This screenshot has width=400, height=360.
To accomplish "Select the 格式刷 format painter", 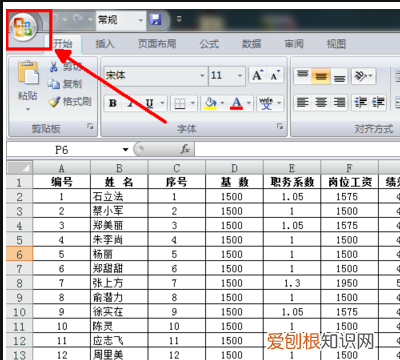I will pos(70,101).
